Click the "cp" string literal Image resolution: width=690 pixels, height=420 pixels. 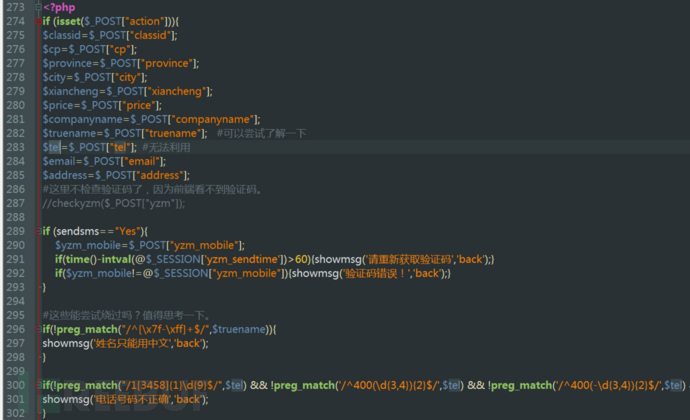pyautogui.click(x=120, y=49)
